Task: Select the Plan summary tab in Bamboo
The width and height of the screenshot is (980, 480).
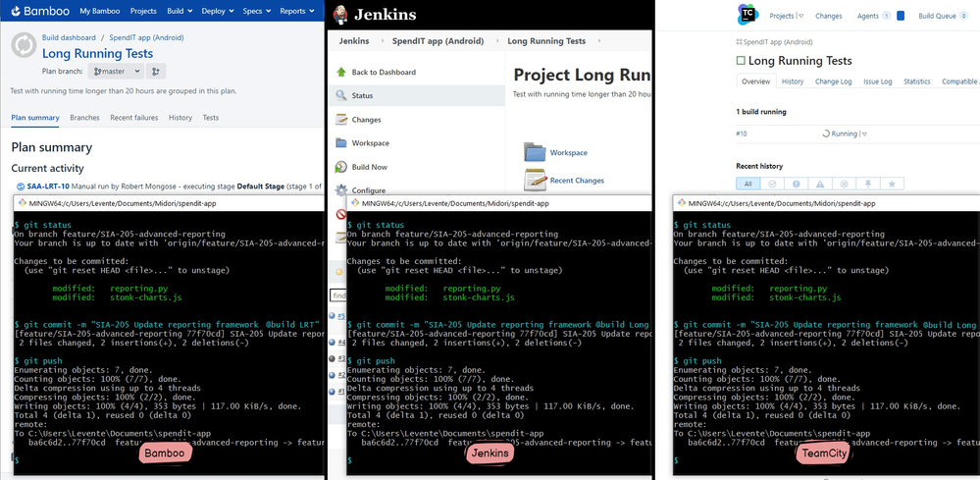Action: point(35,118)
